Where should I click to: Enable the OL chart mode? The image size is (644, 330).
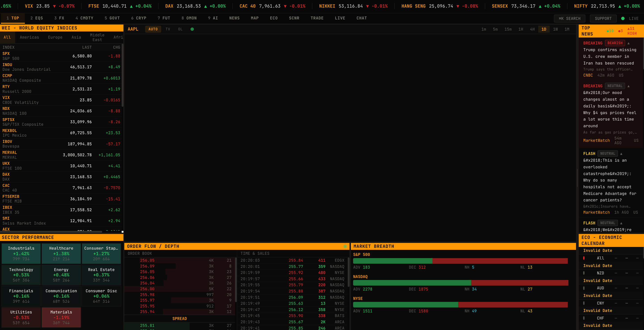click(x=180, y=29)
